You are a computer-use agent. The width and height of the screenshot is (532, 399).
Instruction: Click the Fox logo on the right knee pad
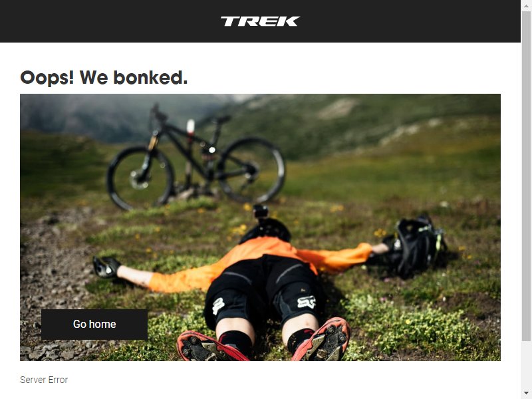tap(307, 301)
